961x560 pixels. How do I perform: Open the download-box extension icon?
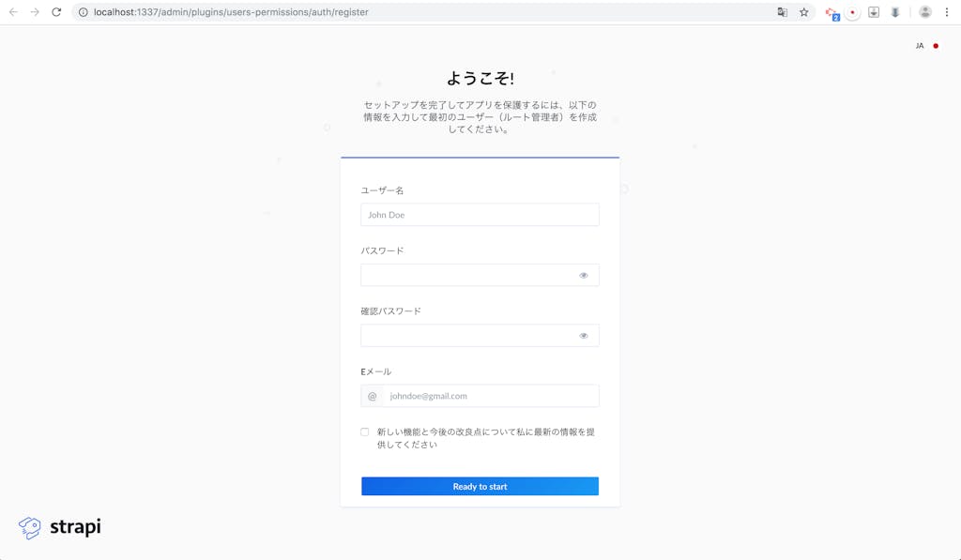coord(874,12)
